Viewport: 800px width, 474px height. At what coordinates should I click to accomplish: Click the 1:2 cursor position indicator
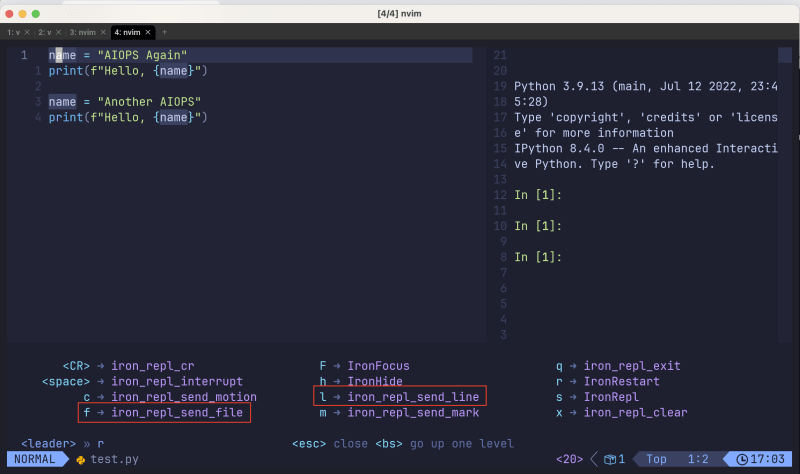tap(698, 459)
